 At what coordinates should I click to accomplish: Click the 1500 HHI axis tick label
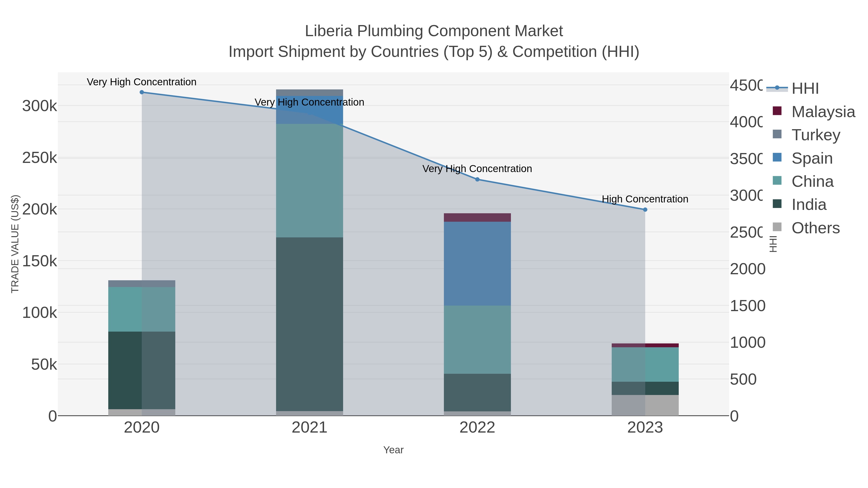point(748,306)
